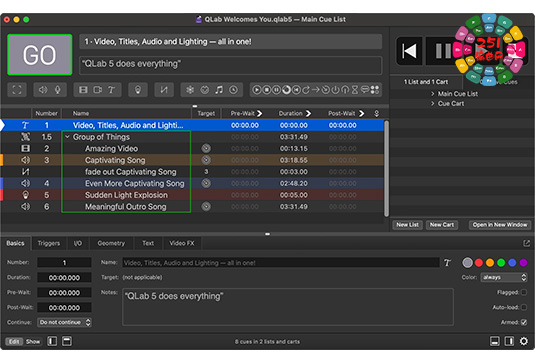Screen dimensions: 535x363
Task: Switch to the Geometry tab
Action: click(111, 243)
